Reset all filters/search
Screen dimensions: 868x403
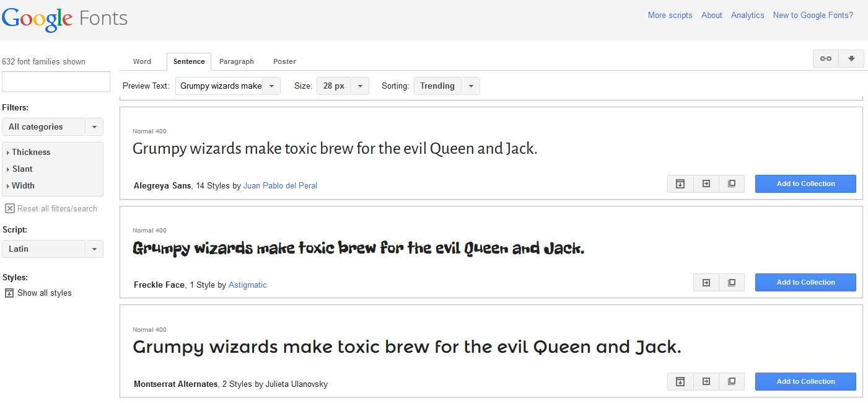(x=51, y=208)
